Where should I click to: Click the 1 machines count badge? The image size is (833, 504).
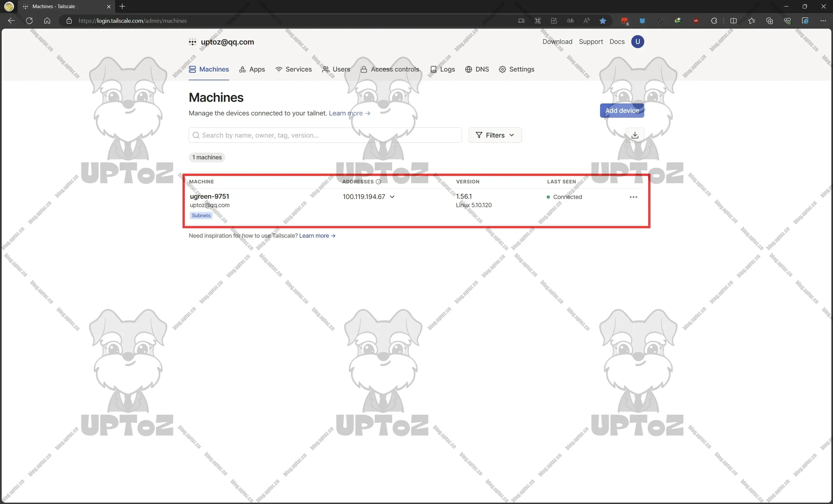(x=207, y=157)
